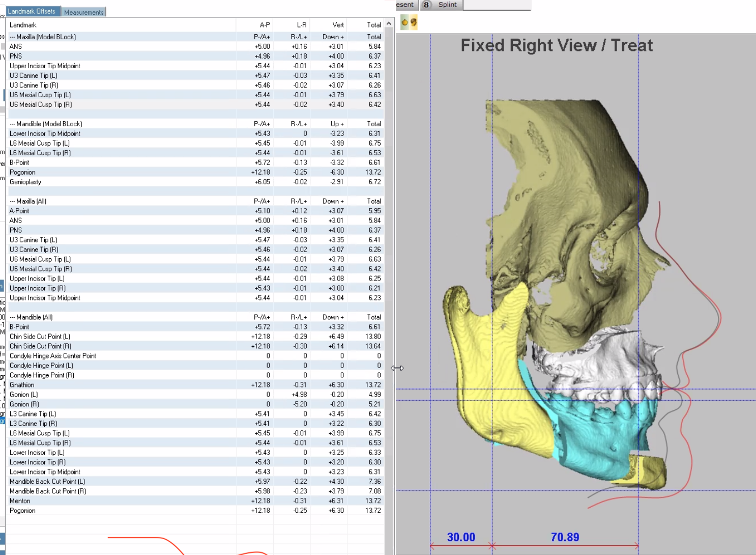
Task: Click the +4.98 L-R value for Gonion (L)
Action: coord(299,395)
